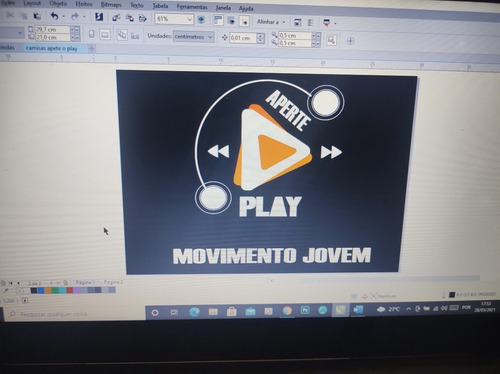Click the taskbar clock showing 17:32

486,307
